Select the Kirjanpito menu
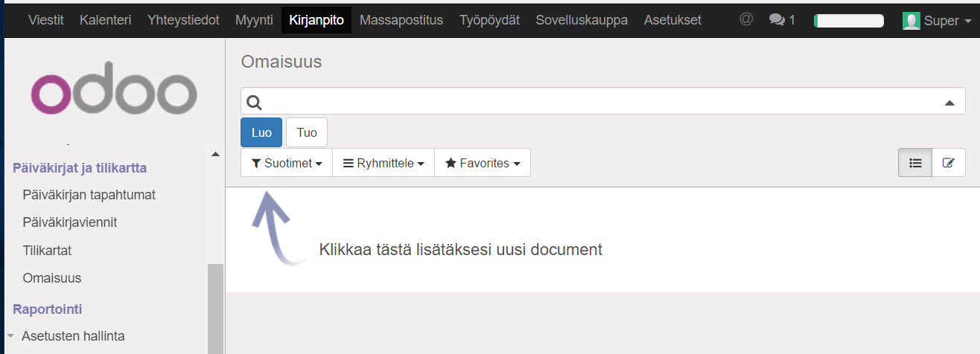Viewport: 980px width, 354px height. point(316,20)
